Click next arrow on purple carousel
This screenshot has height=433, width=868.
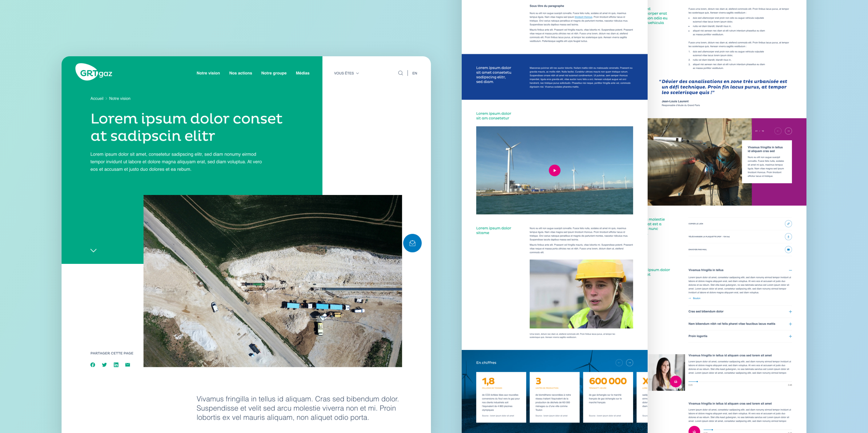pyautogui.click(x=788, y=131)
